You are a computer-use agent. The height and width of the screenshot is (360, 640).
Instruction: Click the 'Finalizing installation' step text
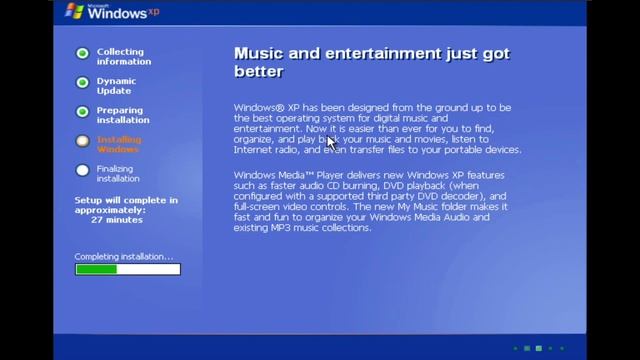pyautogui.click(x=118, y=174)
